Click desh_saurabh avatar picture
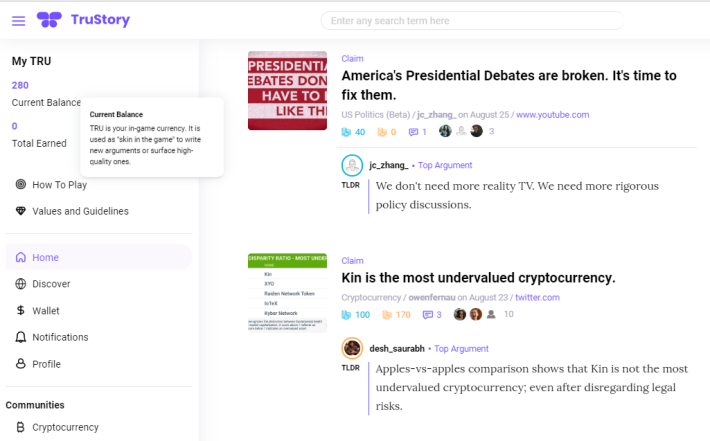Viewport: 710px width, 441px height. pyautogui.click(x=352, y=348)
